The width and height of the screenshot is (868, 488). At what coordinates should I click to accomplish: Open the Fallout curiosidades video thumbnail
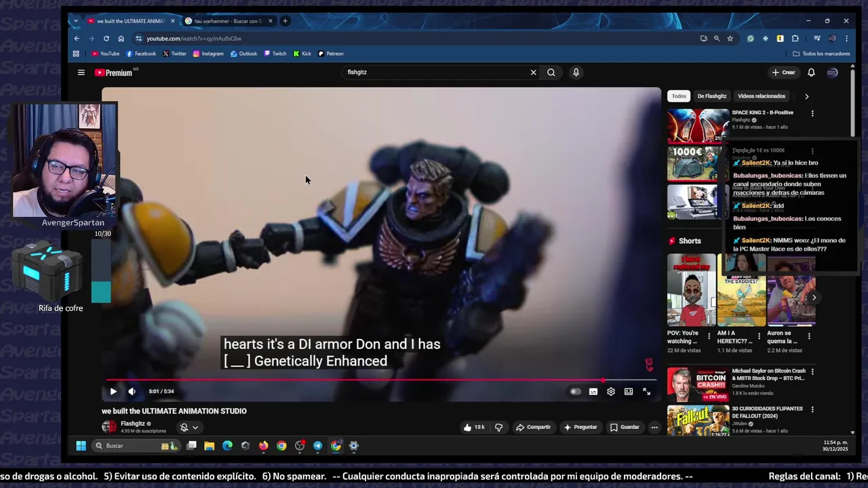[x=698, y=420]
